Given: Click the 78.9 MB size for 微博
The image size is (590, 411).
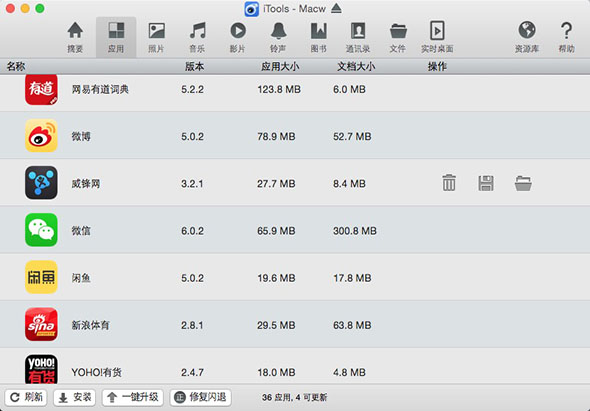Looking at the screenshot, I should pos(276,136).
